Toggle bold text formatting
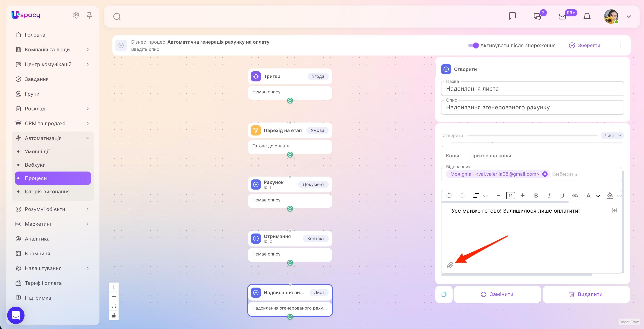The image size is (644, 329). point(536,195)
